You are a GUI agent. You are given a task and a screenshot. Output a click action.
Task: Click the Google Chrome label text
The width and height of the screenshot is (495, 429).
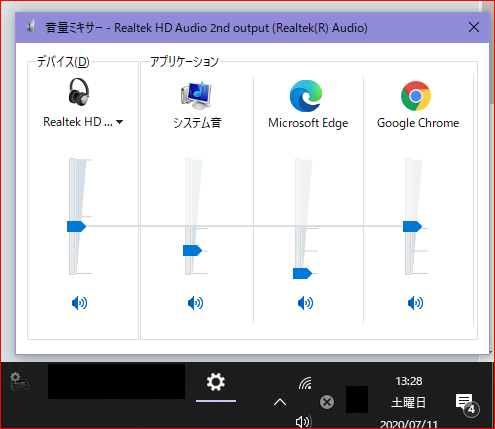click(418, 123)
